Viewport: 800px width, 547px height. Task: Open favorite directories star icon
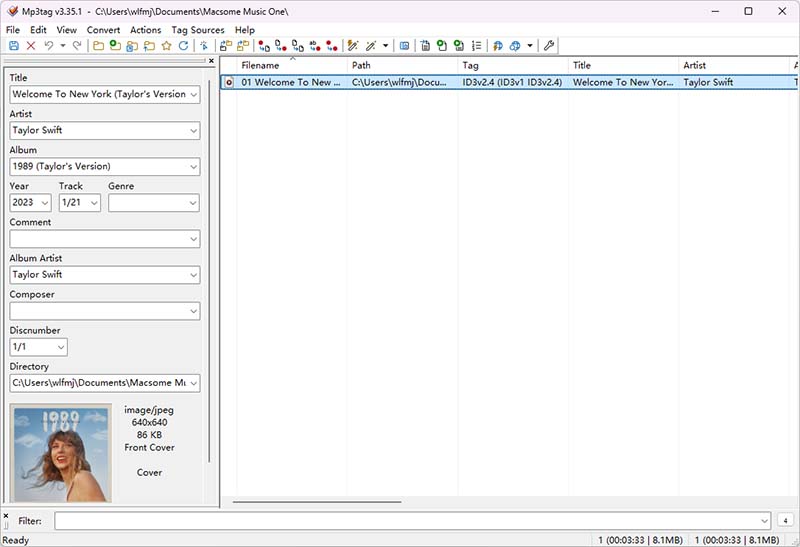click(166, 46)
